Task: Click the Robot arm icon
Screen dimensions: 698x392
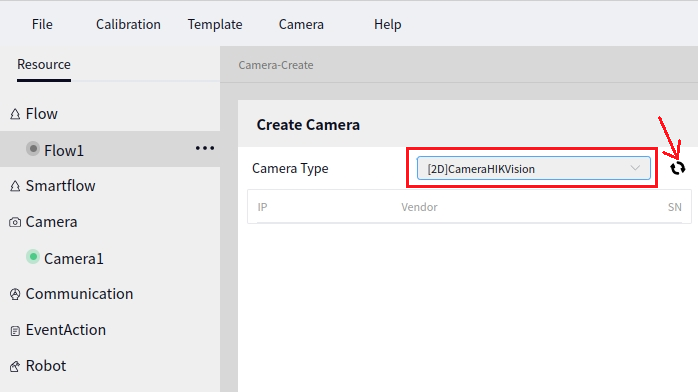Action: [x=15, y=366]
